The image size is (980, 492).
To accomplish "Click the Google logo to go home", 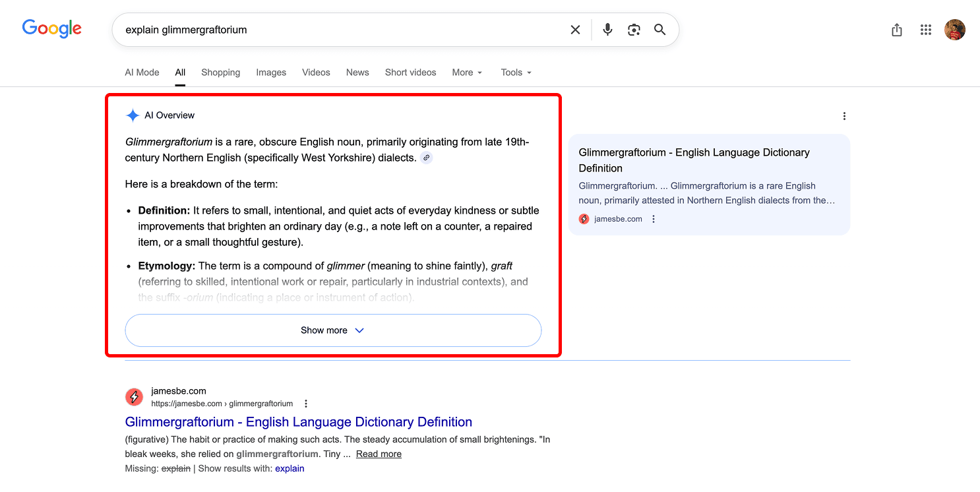I will (x=51, y=28).
